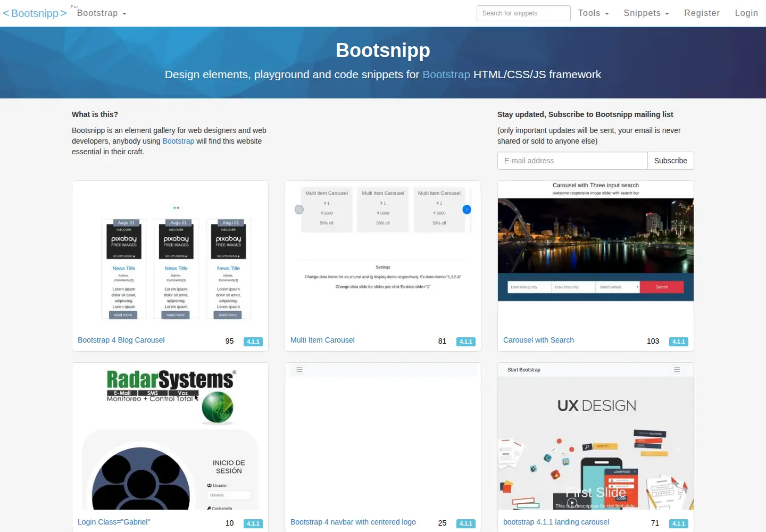
Task: Click the Bootsnipp banner title
Action: [383, 50]
